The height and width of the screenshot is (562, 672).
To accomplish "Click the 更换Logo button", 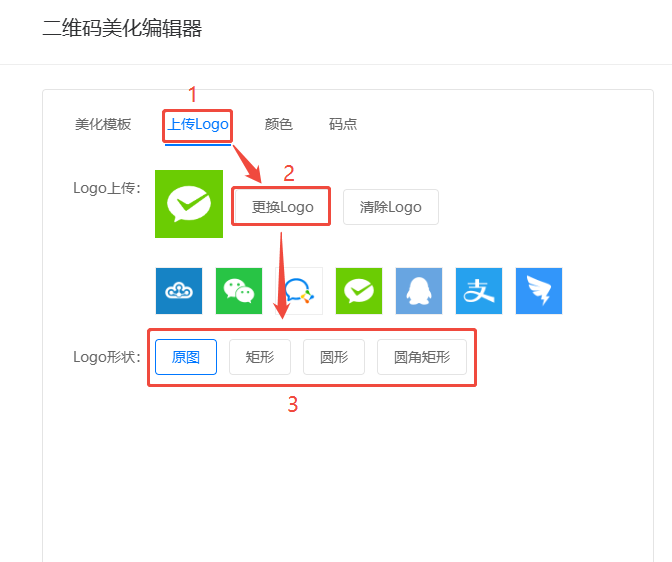I will point(282,207).
